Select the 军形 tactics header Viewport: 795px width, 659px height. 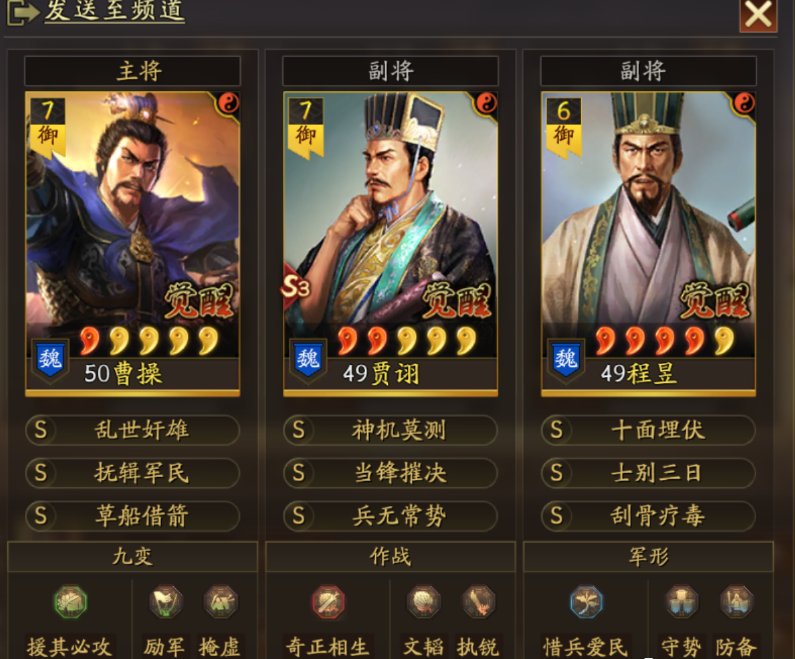[648, 556]
